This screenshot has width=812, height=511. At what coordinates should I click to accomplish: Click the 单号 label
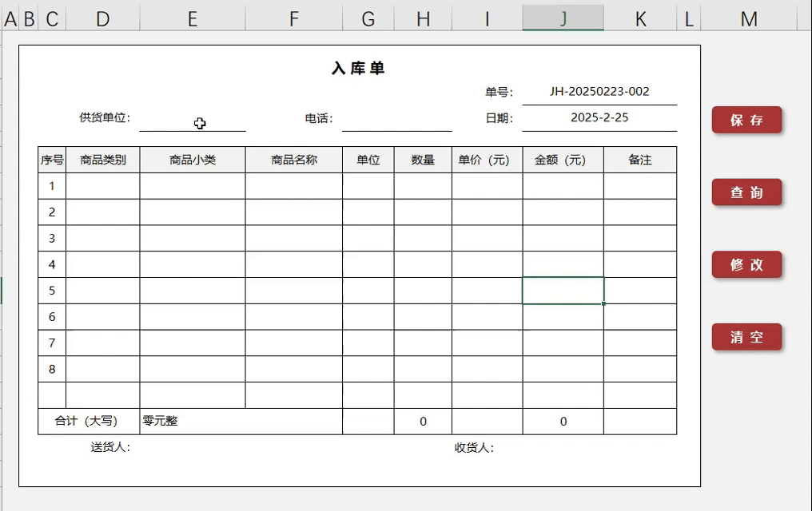point(499,92)
